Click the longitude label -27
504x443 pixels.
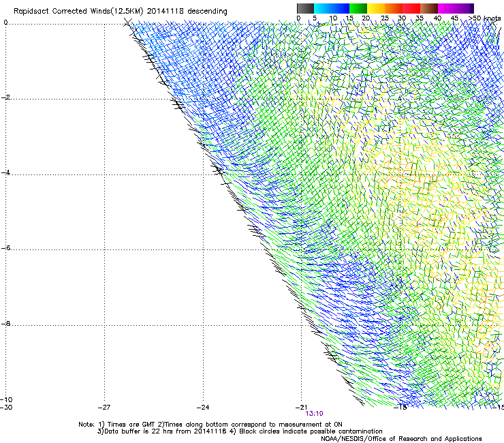coord(104,407)
